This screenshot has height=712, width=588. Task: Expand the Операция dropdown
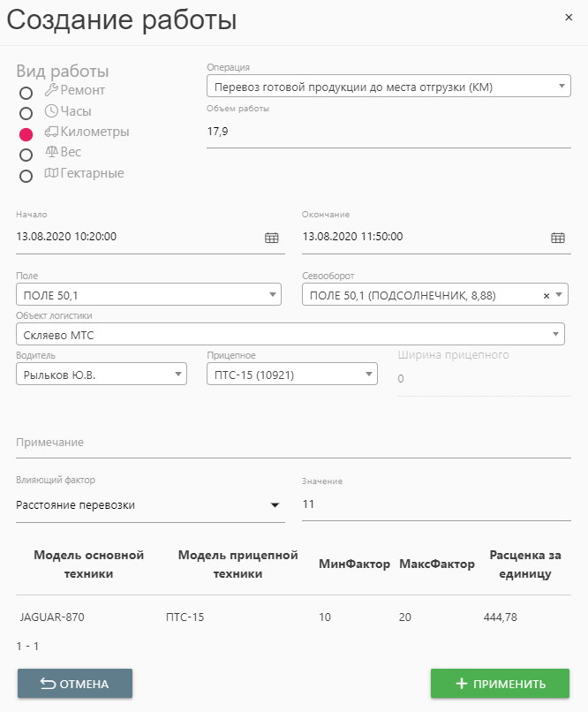pyautogui.click(x=388, y=87)
